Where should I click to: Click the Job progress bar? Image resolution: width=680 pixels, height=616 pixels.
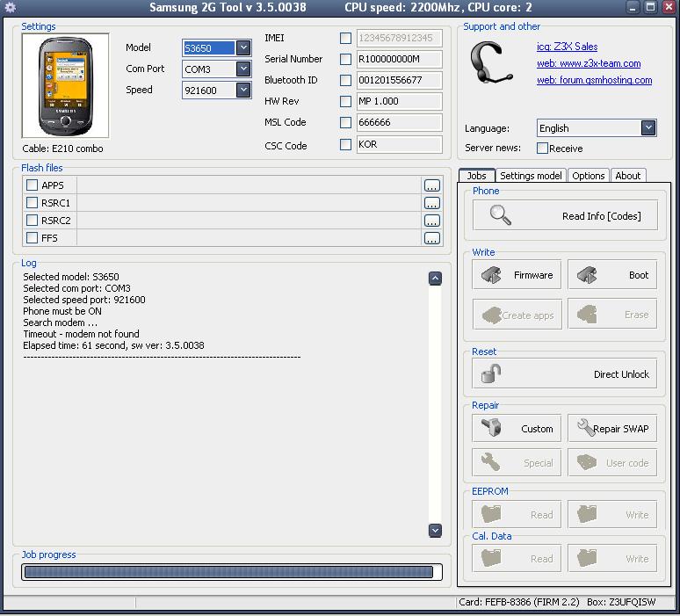tap(232, 572)
